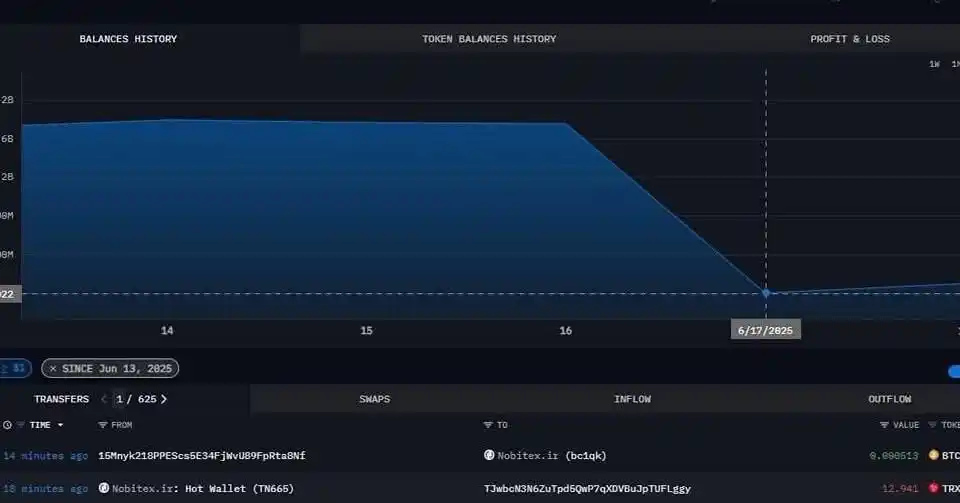
Task: Sort transfers with the TIME dropdown arrow
Action: [x=60, y=425]
